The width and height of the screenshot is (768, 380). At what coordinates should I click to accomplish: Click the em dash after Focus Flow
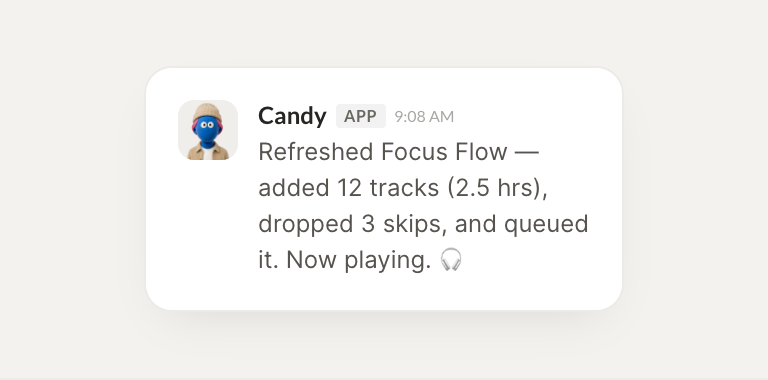pos(527,152)
